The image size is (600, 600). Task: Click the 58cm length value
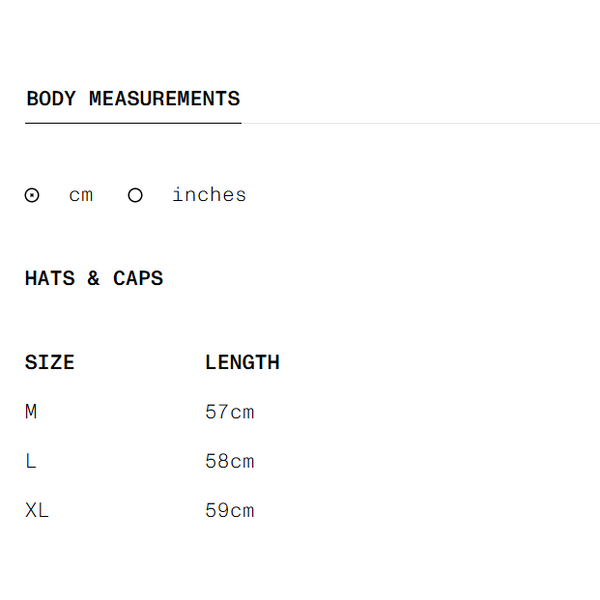point(230,462)
